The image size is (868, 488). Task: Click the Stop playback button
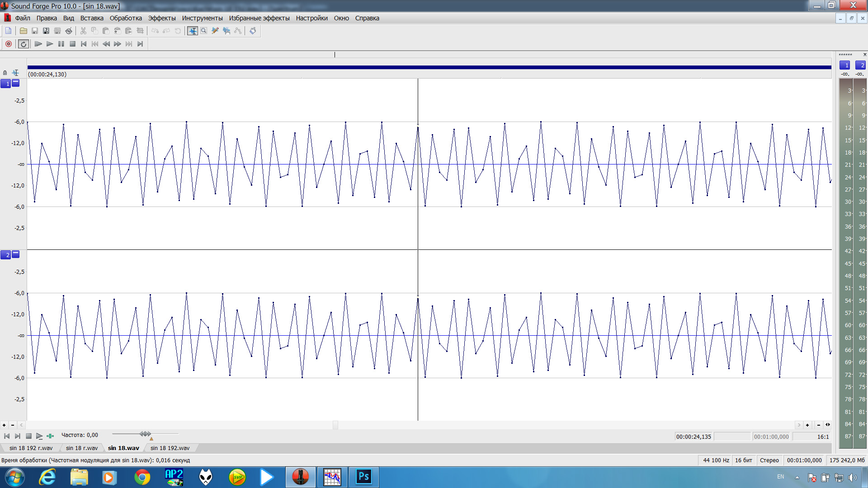(x=72, y=44)
